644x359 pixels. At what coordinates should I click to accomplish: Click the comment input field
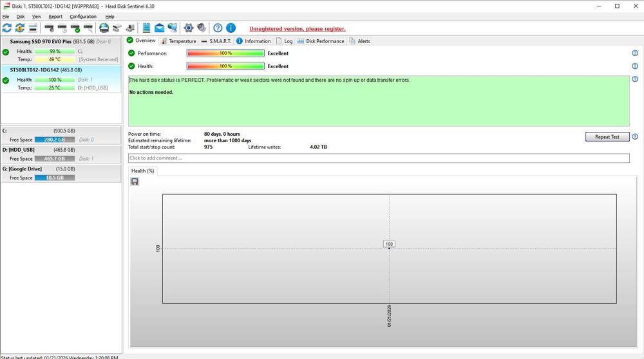pos(379,158)
